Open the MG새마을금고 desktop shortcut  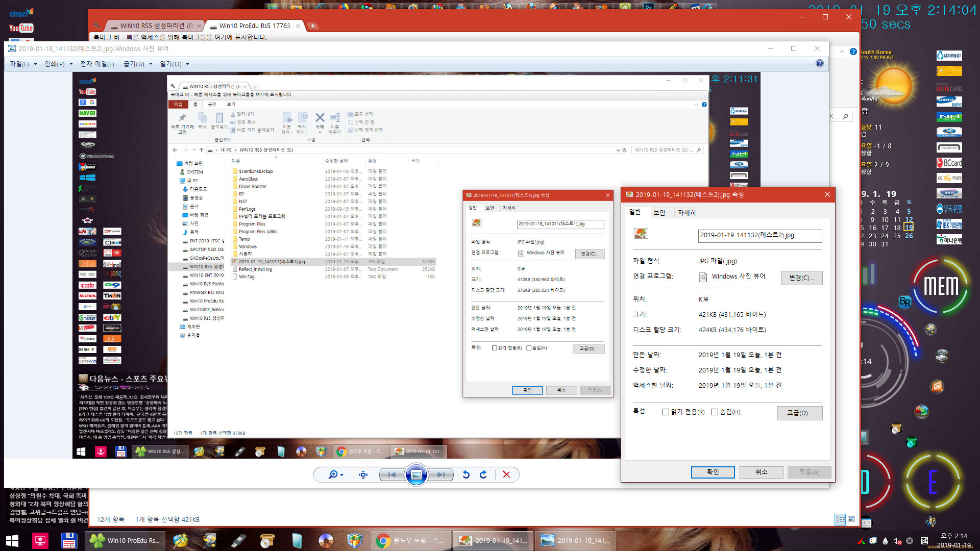(949, 56)
